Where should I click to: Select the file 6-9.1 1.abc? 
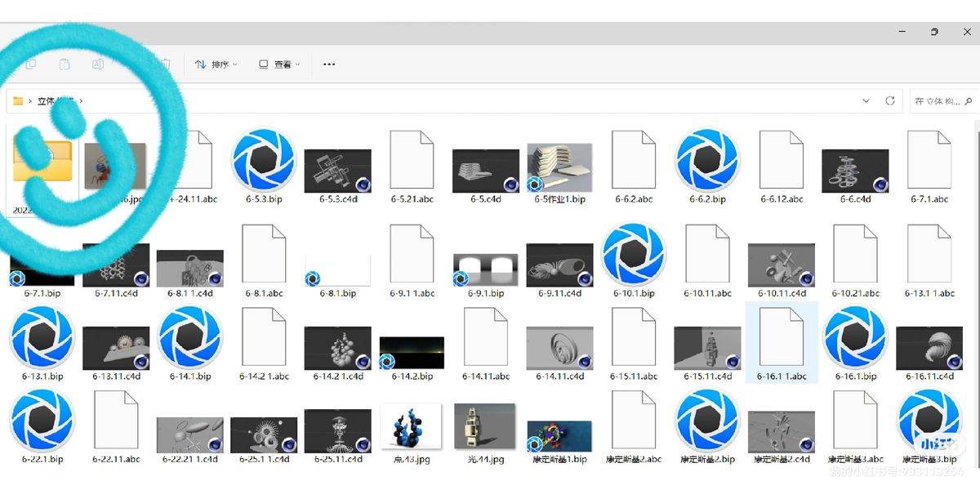(x=412, y=261)
